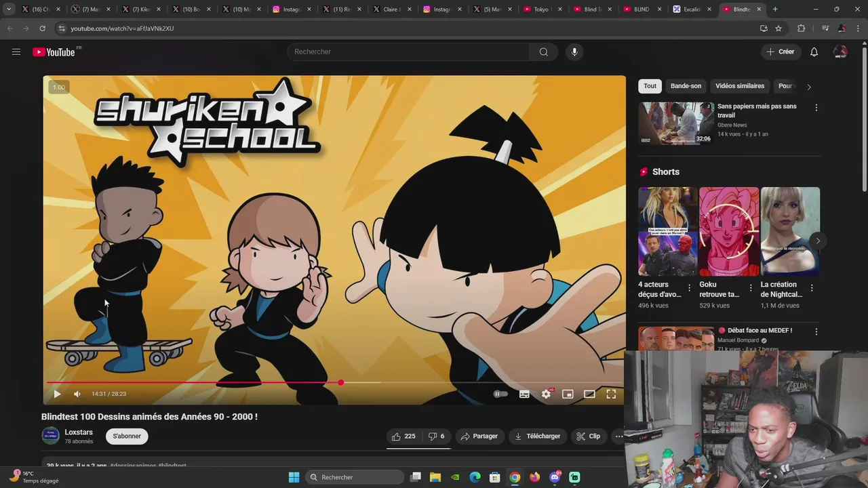Open options for La création de Nightcrawler Short
The width and height of the screenshot is (868, 488).
[x=812, y=288]
